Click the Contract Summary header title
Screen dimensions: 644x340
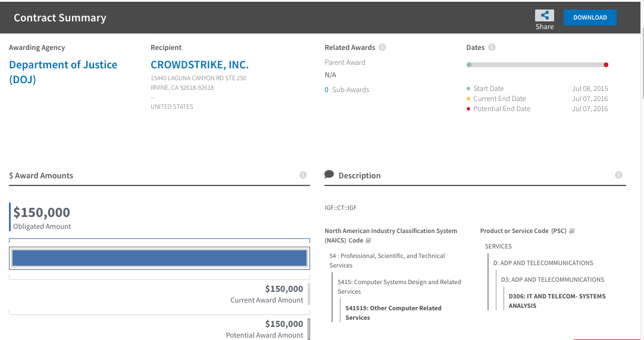coord(60,18)
